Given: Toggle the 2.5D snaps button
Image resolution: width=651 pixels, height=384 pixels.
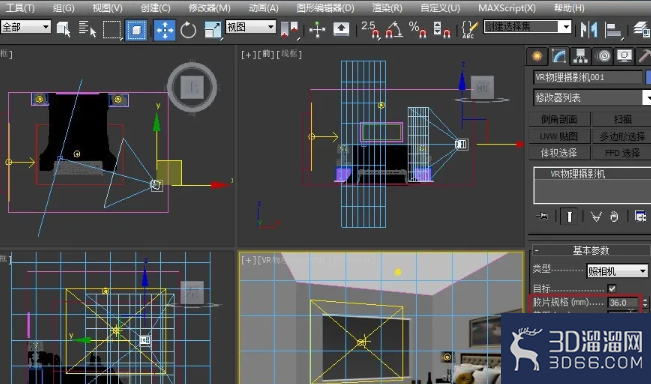Looking at the screenshot, I should [370, 30].
